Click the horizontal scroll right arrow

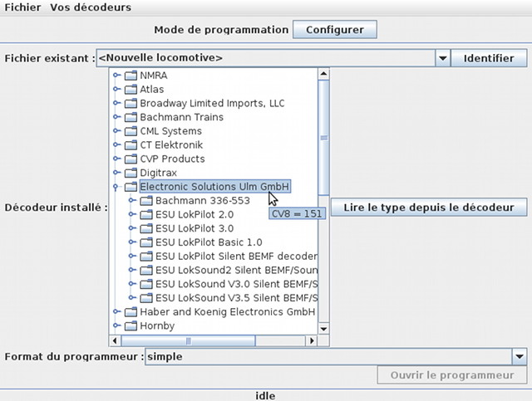[312, 340]
